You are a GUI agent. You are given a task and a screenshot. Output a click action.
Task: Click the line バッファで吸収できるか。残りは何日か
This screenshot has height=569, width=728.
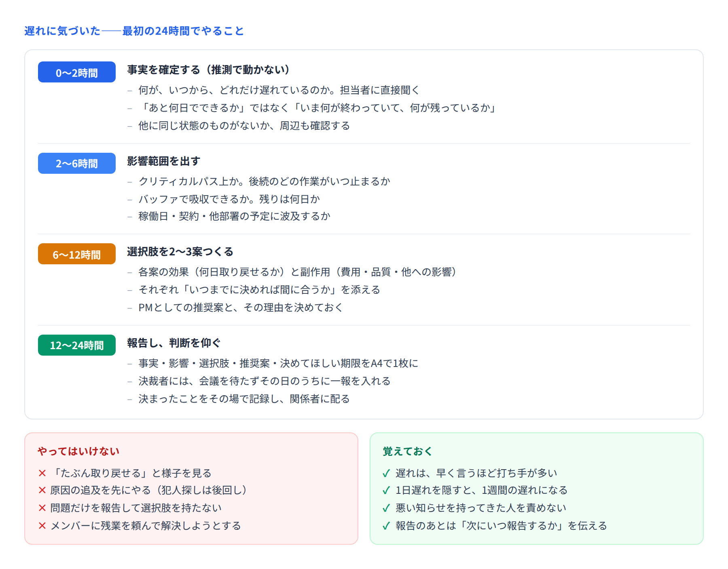229,199
